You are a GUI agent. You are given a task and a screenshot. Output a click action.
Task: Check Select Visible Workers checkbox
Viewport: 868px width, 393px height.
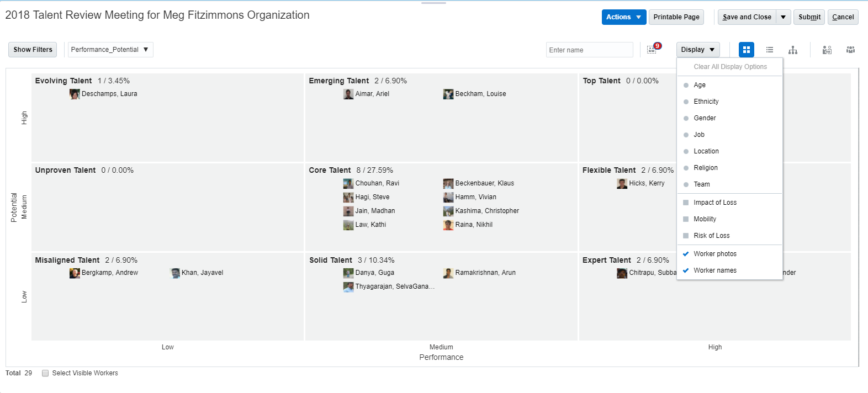45,373
